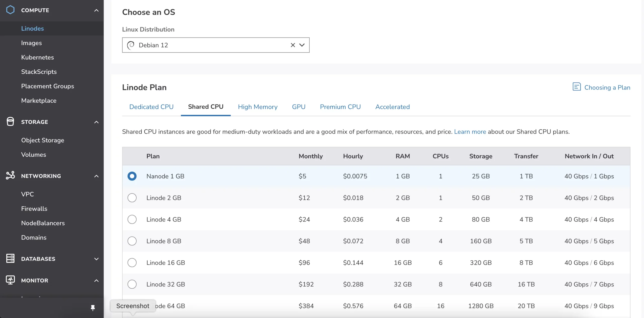Image resolution: width=644 pixels, height=318 pixels.
Task: Go to Kubernetes in sidebar
Action: point(37,57)
